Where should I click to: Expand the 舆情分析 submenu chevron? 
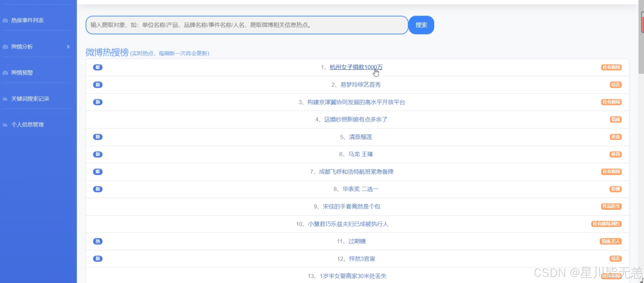68,47
